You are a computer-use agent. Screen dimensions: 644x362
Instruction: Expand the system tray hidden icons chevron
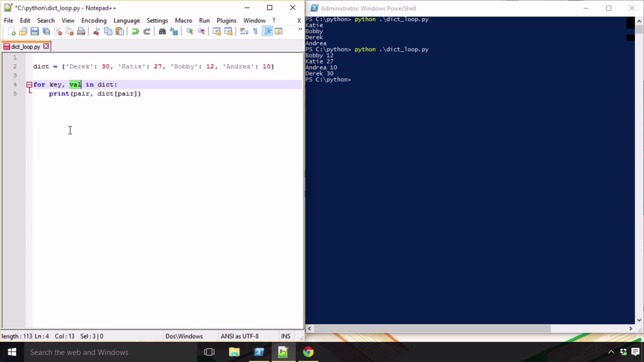pos(611,352)
